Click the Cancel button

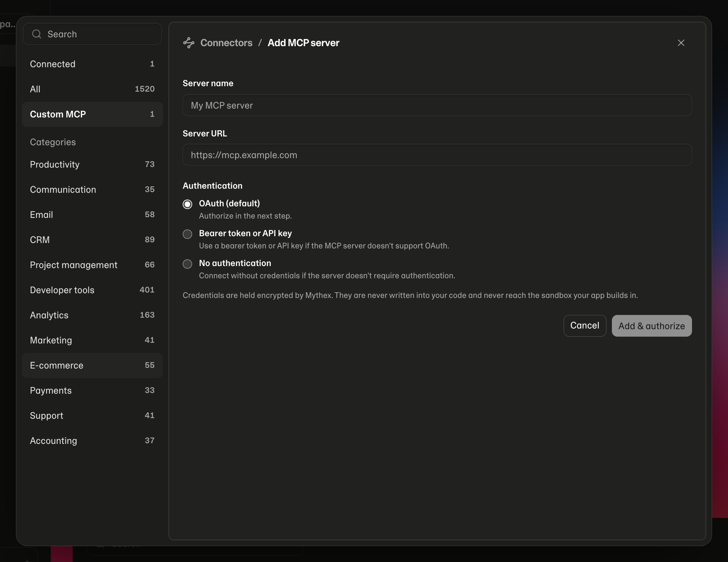585,325
